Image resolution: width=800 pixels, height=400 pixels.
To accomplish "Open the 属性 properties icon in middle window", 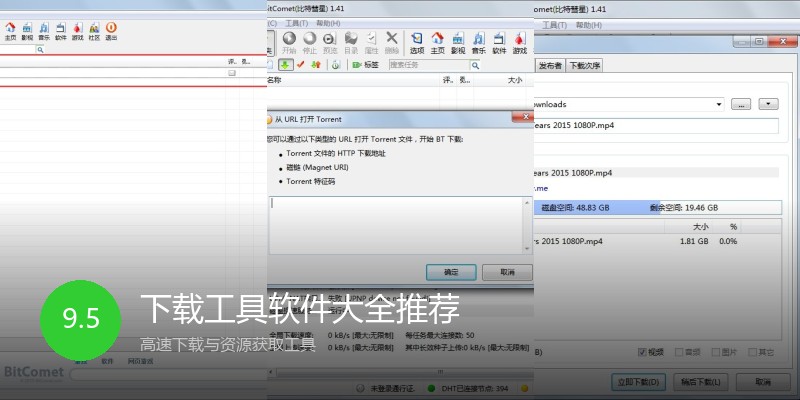I will coord(371,43).
